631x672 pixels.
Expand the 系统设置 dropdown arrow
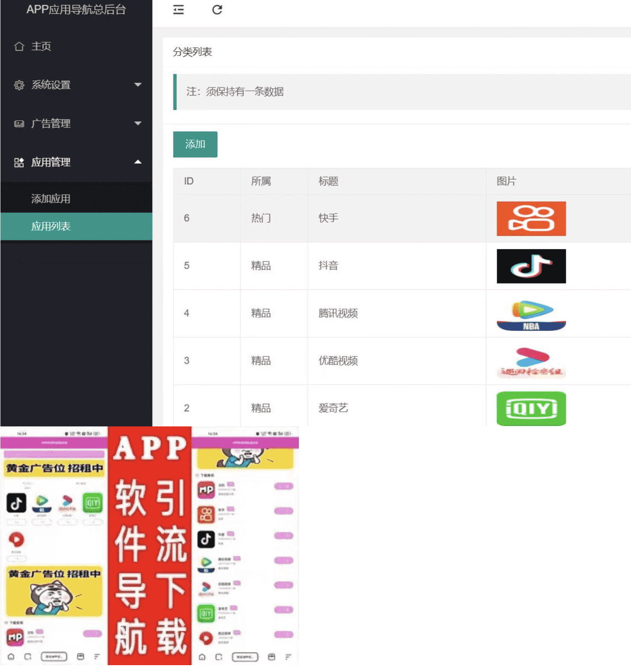click(138, 84)
